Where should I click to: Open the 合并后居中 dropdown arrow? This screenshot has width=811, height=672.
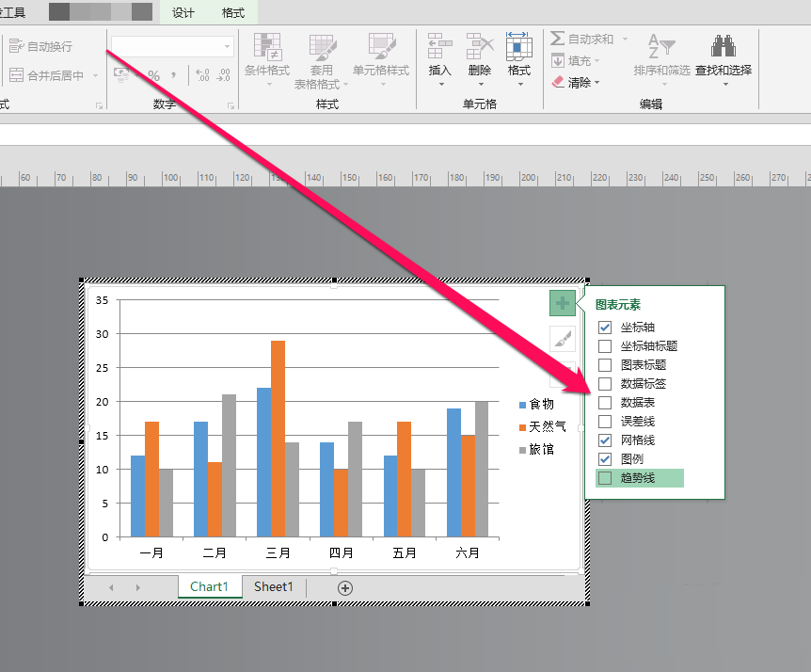point(95,76)
